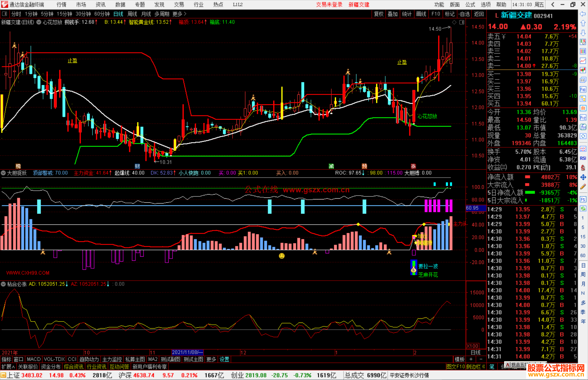588x380 pixels.
Task: Click the FS icon in right sidebar
Action: point(583,199)
